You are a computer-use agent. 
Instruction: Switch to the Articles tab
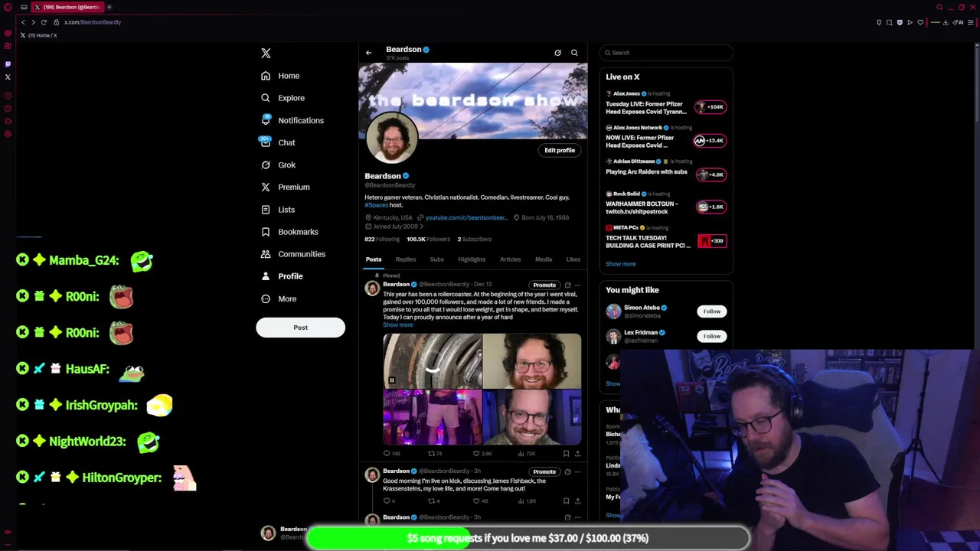510,259
